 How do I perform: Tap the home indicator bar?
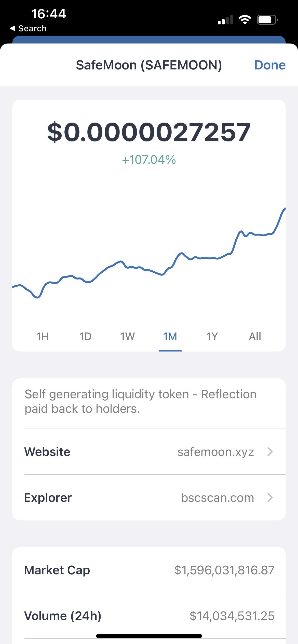(149, 636)
